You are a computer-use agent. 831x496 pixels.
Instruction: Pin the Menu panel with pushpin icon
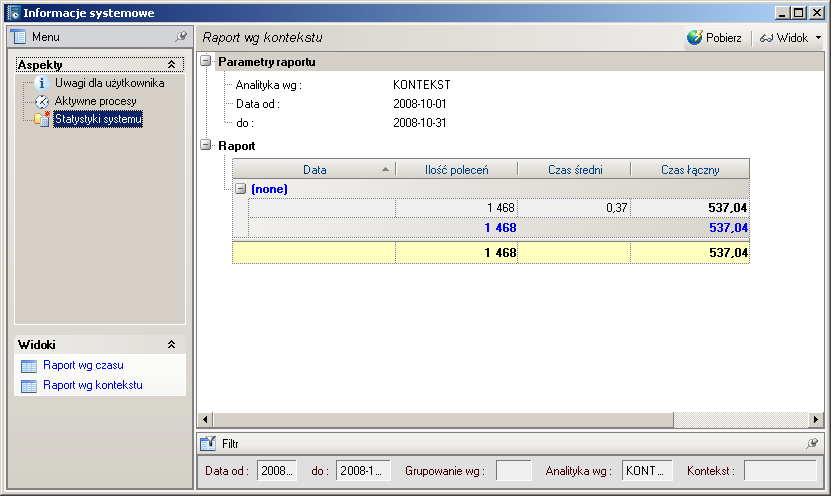181,37
